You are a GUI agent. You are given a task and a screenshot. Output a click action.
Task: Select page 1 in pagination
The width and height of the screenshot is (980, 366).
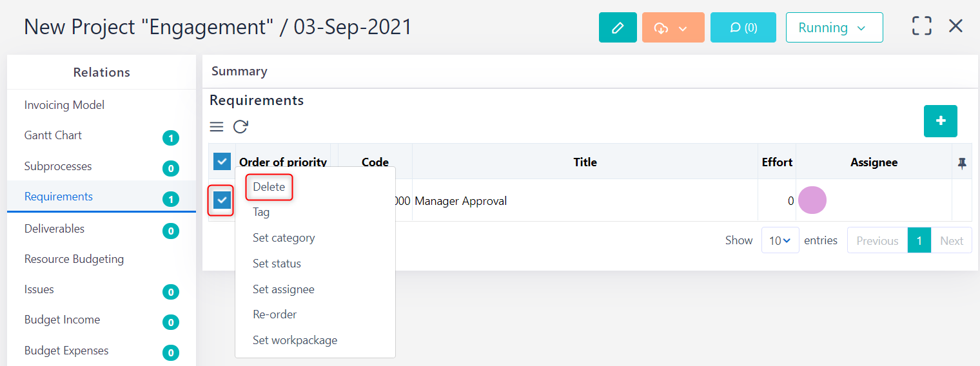point(919,240)
